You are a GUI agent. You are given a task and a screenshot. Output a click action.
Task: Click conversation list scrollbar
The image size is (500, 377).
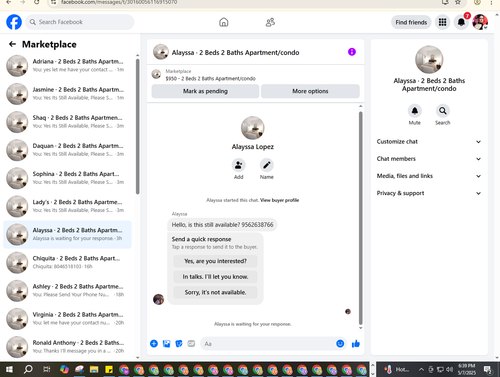(x=138, y=127)
